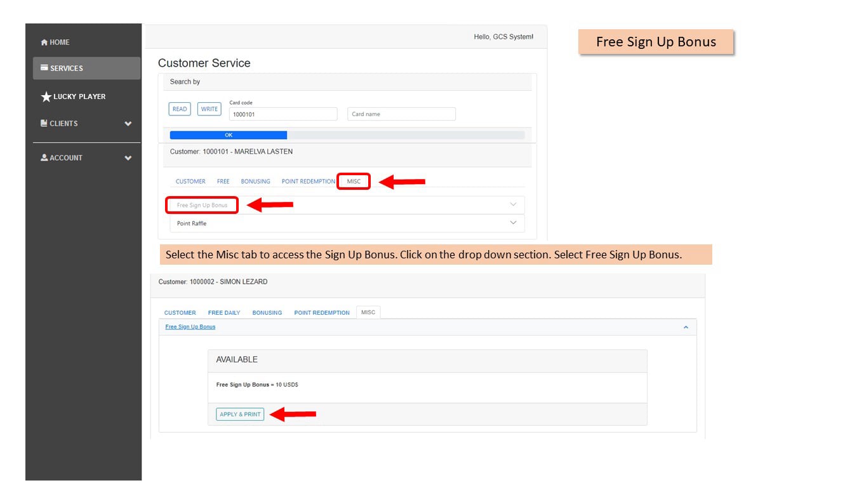Click the Lucky Player star icon
Screen dimensions: 864x504
[x=46, y=96]
